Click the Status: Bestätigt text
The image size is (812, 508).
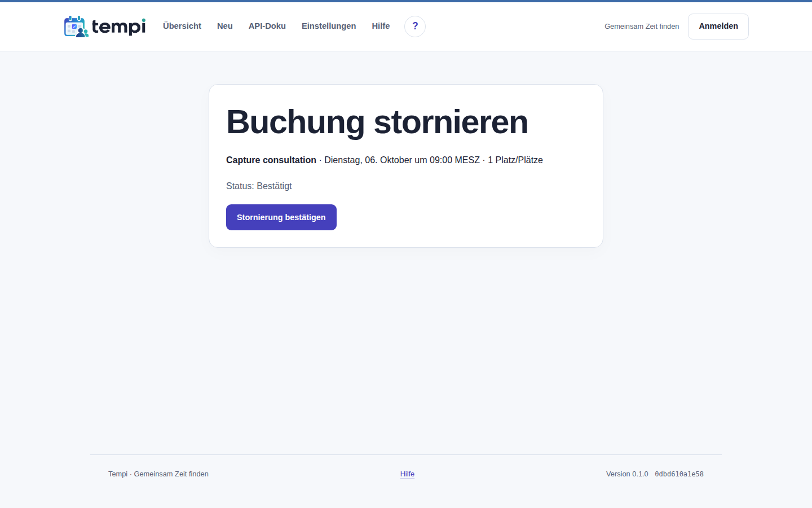[x=259, y=186]
